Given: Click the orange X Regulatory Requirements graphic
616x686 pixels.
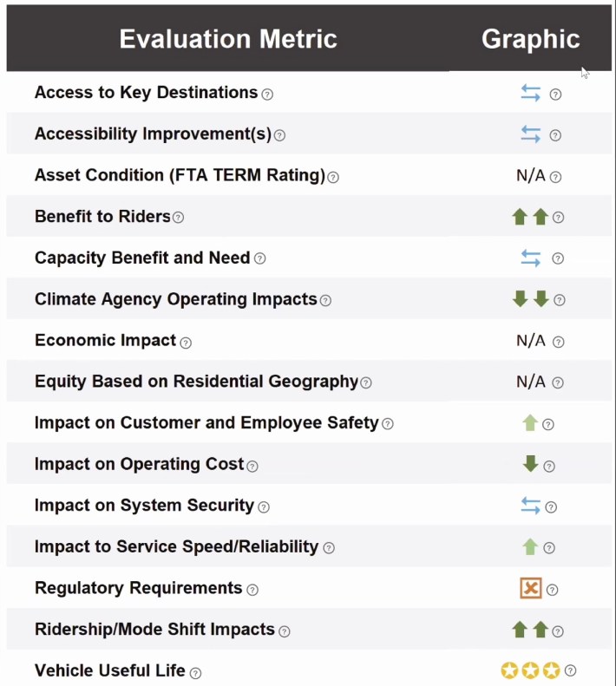Looking at the screenshot, I should (x=530, y=589).
